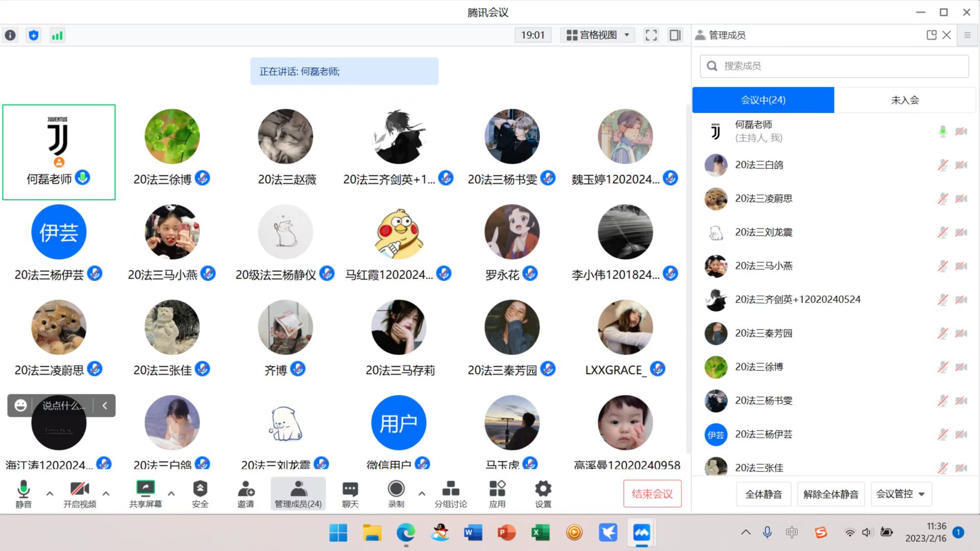980x551 pixels.
Task: Turn on video with 开启视频
Action: coord(80,489)
